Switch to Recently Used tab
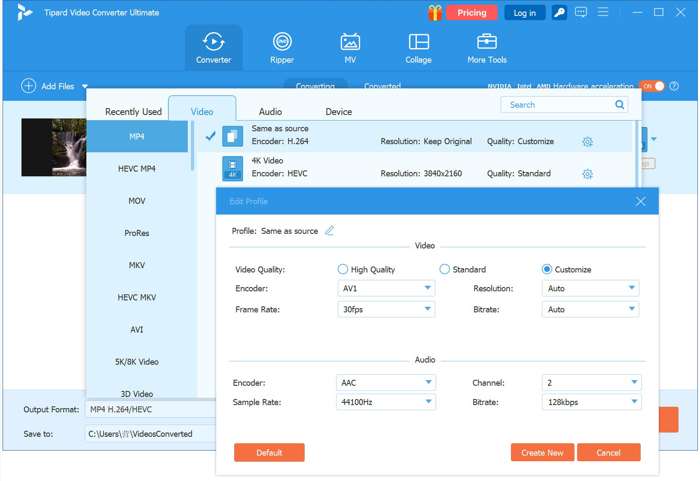This screenshot has height=481, width=700. (133, 112)
